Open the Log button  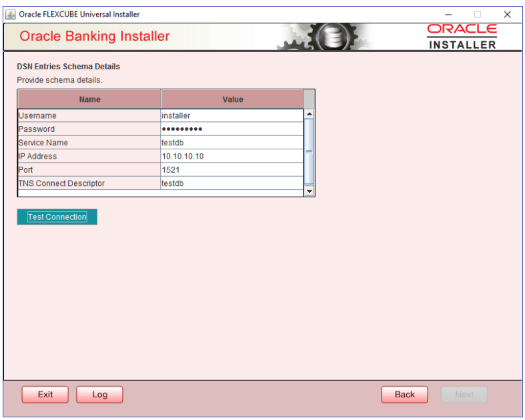[x=99, y=395]
